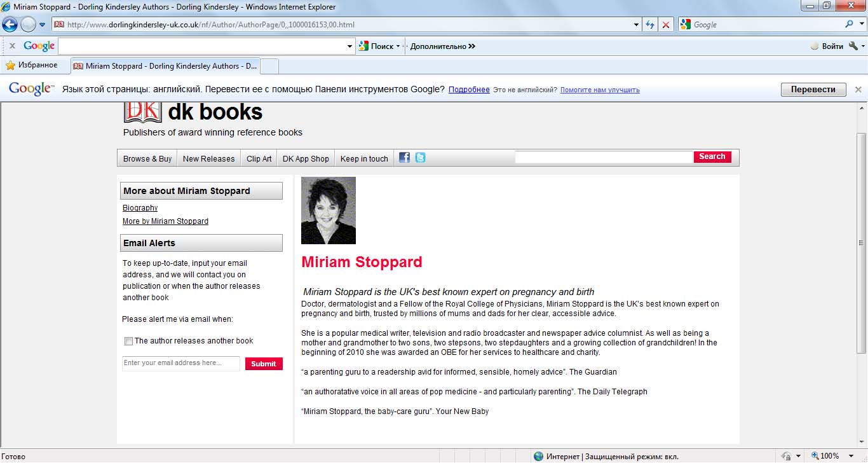Click the Internet zone globe in status bar
Screen dimensions: 868x463
(x=538, y=456)
